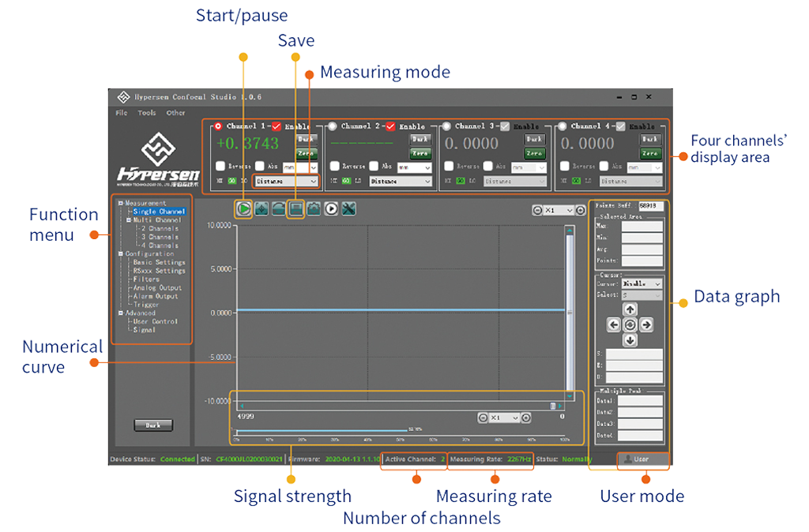The image size is (809, 532).
Task: Uncheck the Channel 1 Enable checkbox
Action: (277, 126)
